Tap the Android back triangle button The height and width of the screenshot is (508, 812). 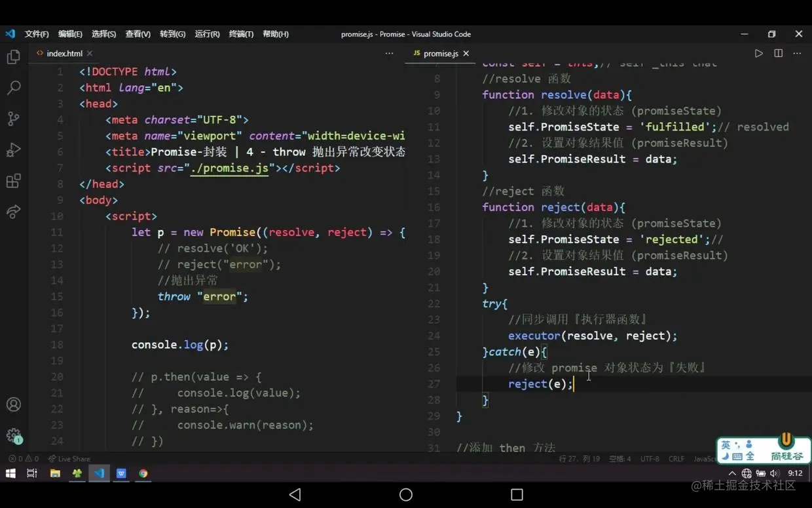[295, 494]
